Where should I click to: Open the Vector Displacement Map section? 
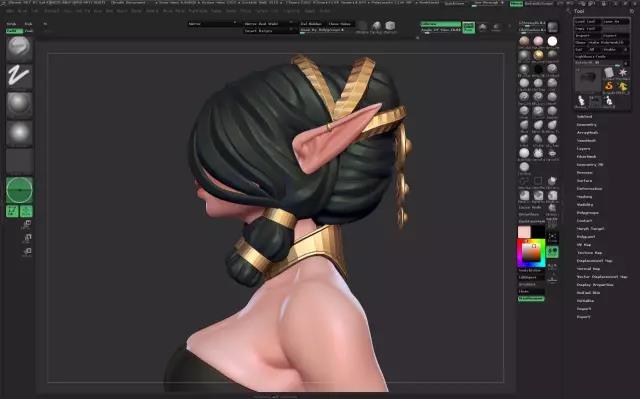pyautogui.click(x=602, y=277)
